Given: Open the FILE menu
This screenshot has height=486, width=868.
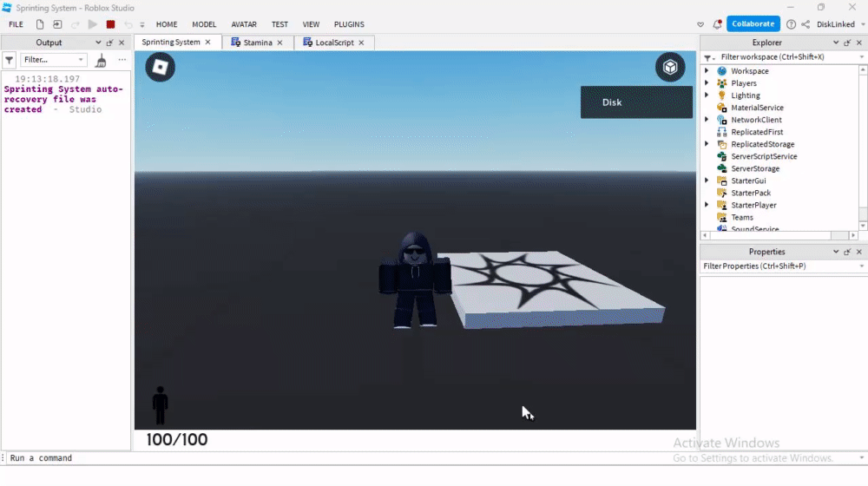Looking at the screenshot, I should (x=16, y=24).
